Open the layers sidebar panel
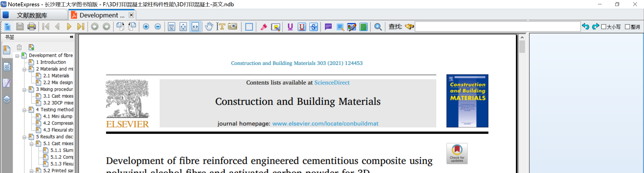 point(7,100)
